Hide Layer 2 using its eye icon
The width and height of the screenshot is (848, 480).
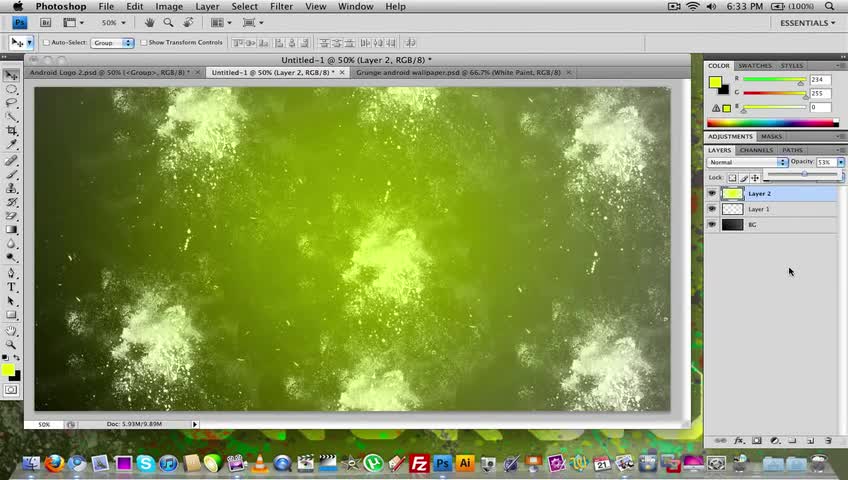click(x=712, y=193)
